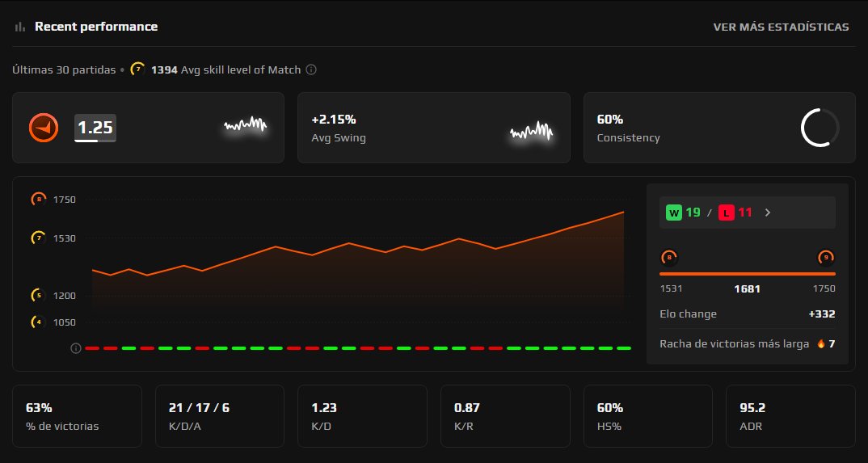Open the 0.87 K/R stat card

click(x=505, y=416)
